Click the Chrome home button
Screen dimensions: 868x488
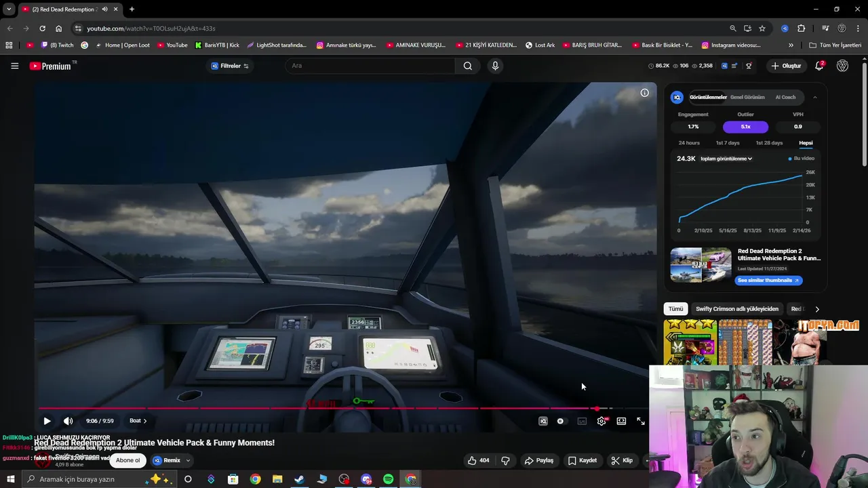coord(59,28)
